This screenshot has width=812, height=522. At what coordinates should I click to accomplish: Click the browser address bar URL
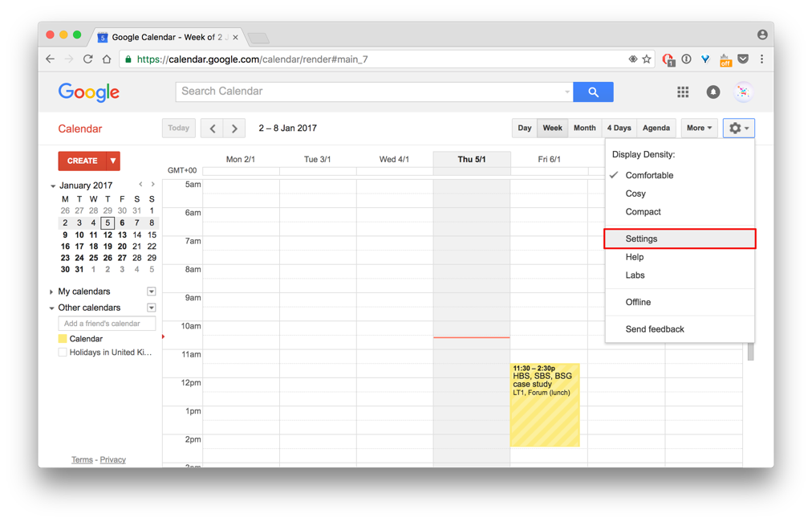point(252,59)
